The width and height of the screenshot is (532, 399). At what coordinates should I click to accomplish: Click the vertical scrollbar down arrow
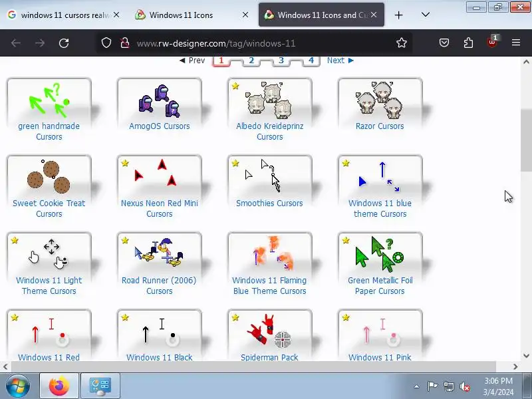tap(526, 356)
